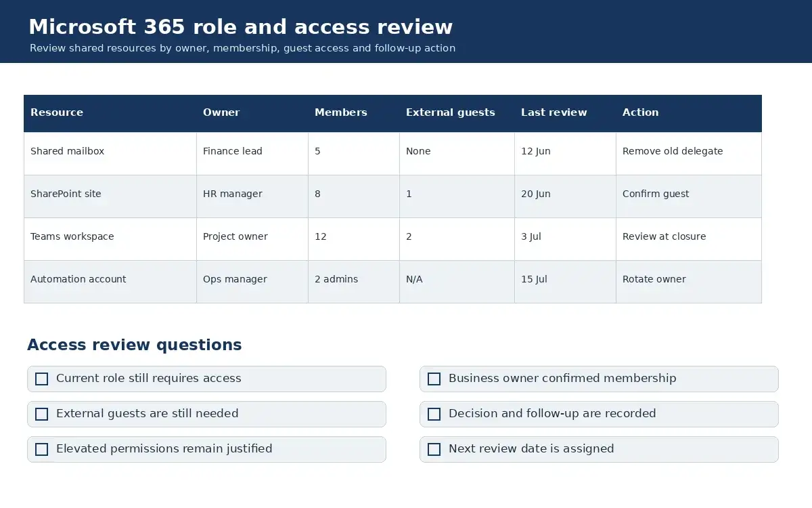Viewport: 812px width, 508px height.
Task: Select the members value '8' for SharePoint site
Action: (354, 196)
